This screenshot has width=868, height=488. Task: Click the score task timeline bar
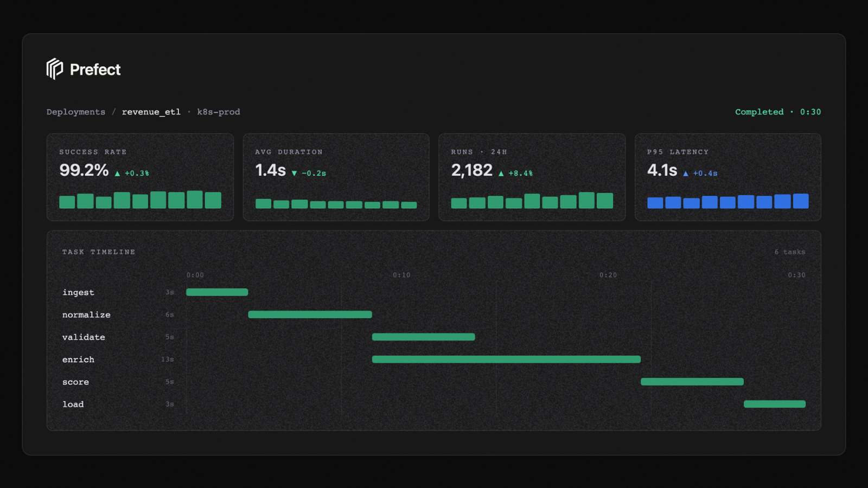pyautogui.click(x=692, y=382)
